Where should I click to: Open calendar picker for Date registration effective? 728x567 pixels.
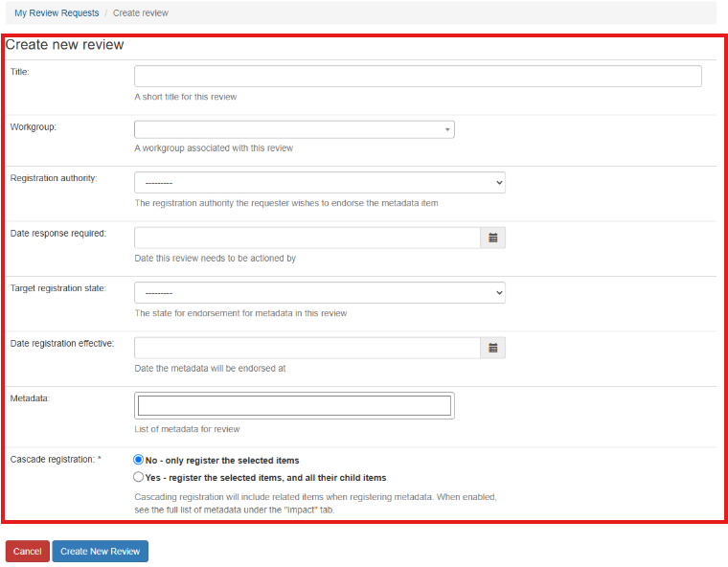(x=493, y=348)
